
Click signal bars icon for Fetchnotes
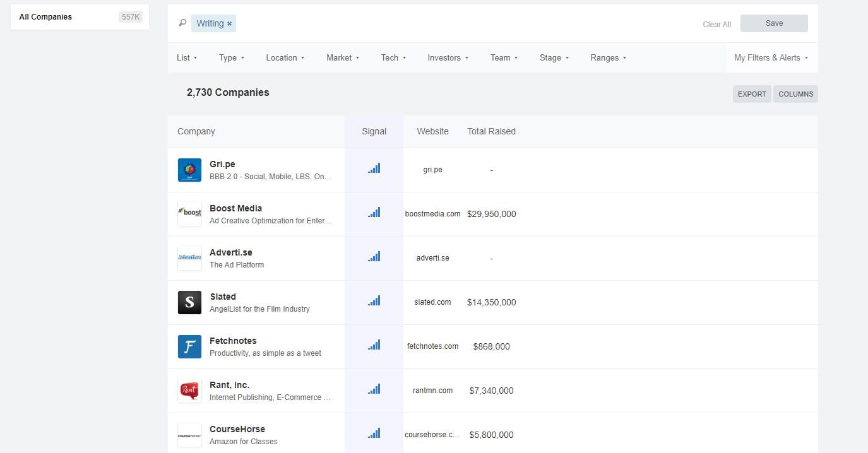(374, 345)
